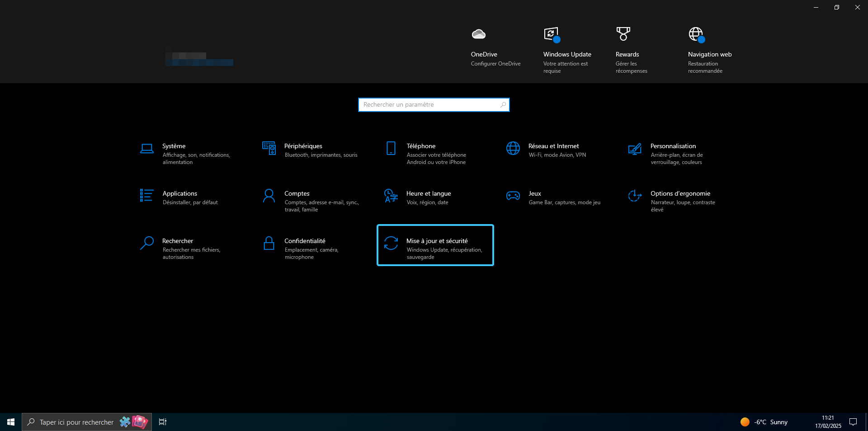Image resolution: width=868 pixels, height=431 pixels.
Task: Click the Rewards medal icon
Action: 623,34
